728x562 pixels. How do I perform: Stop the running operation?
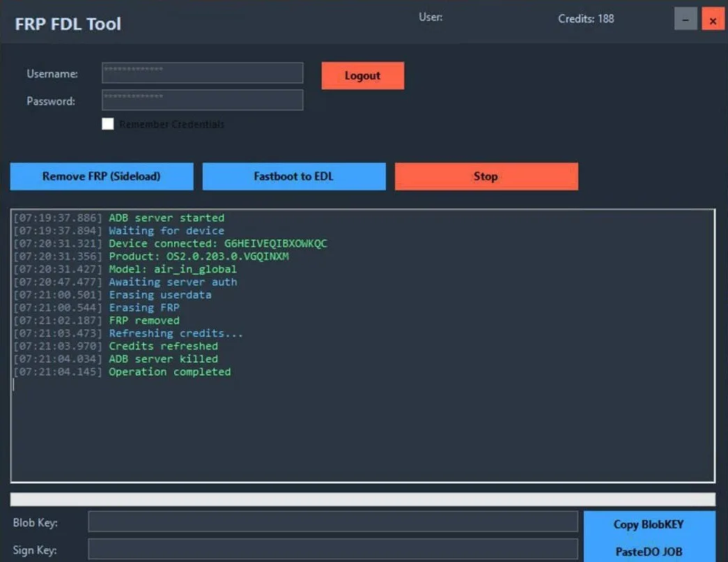tap(486, 176)
